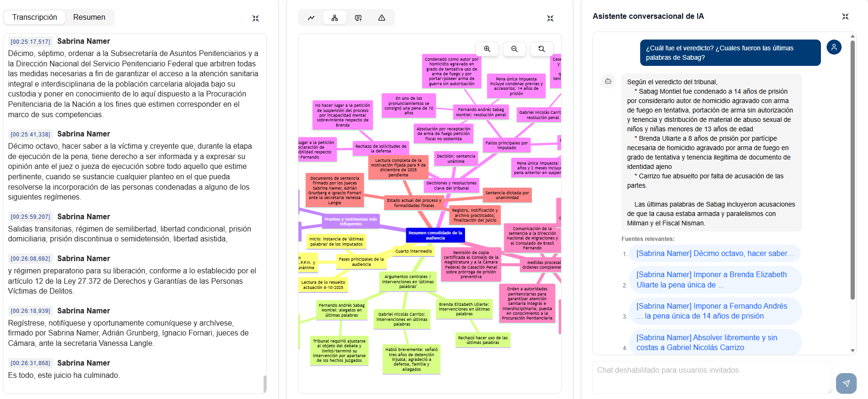
Task: Select the central node 'Resumen consolidado de la audiencia'
Action: click(435, 235)
